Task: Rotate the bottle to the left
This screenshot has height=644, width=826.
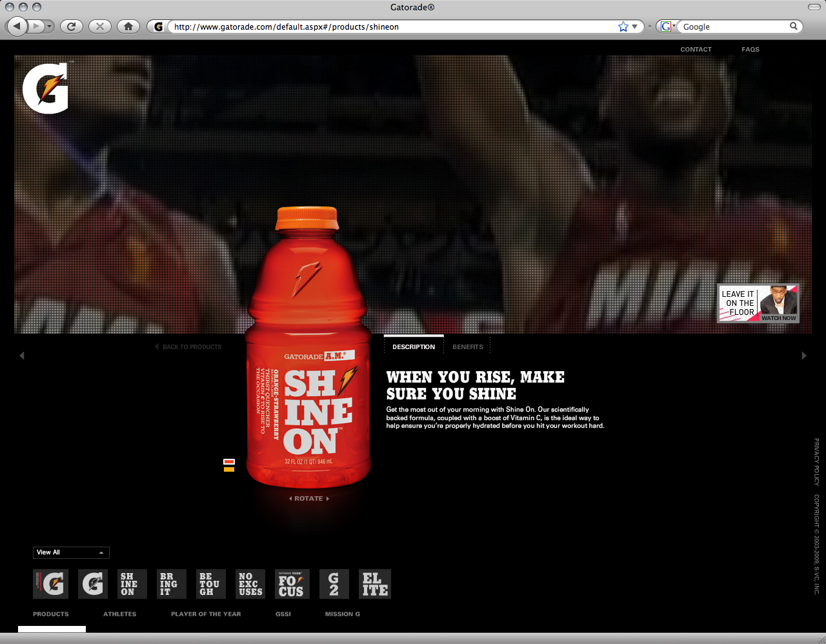Action: (x=290, y=498)
